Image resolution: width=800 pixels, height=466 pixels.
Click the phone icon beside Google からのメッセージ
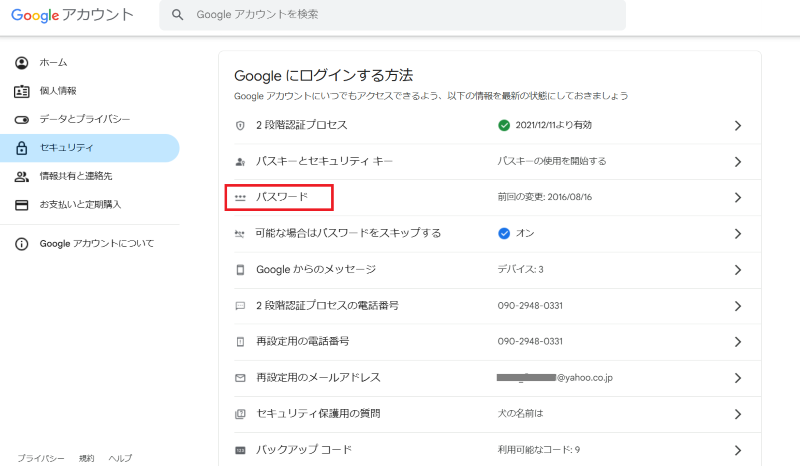pos(240,270)
